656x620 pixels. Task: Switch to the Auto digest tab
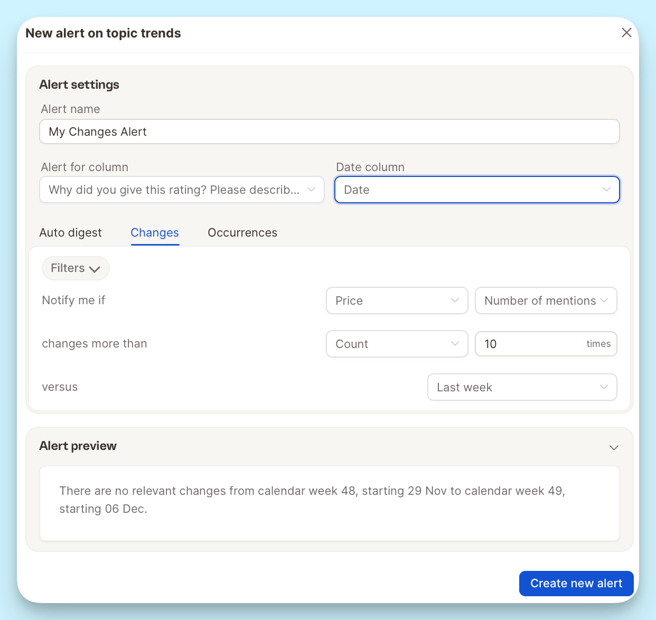tap(70, 233)
